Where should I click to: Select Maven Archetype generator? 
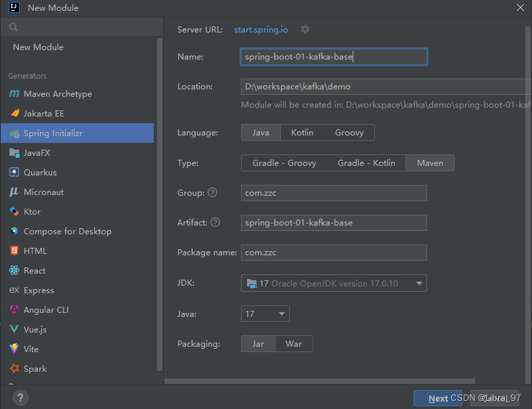tap(77, 94)
